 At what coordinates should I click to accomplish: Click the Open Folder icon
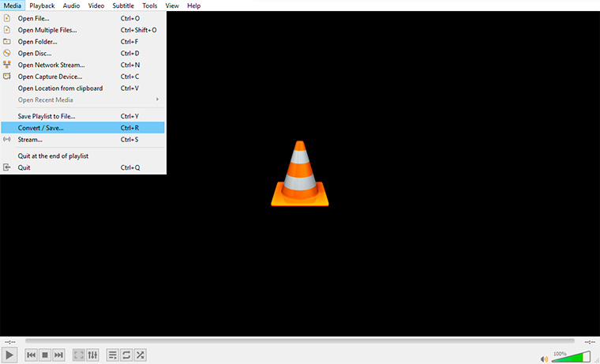(x=7, y=41)
